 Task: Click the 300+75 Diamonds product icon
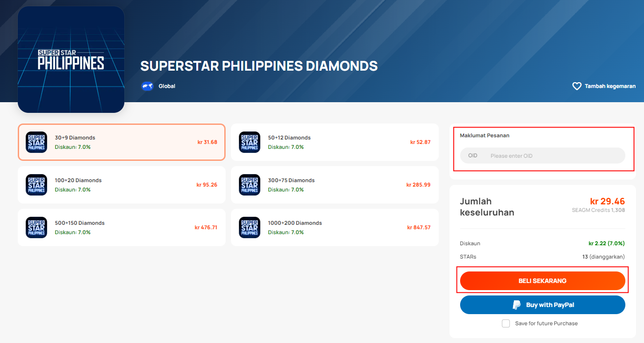pyautogui.click(x=250, y=185)
